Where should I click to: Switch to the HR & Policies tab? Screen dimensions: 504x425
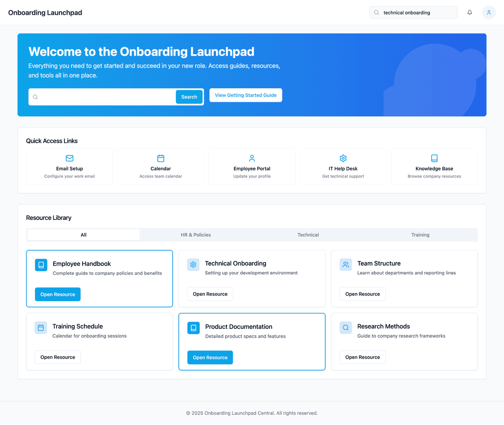point(196,235)
